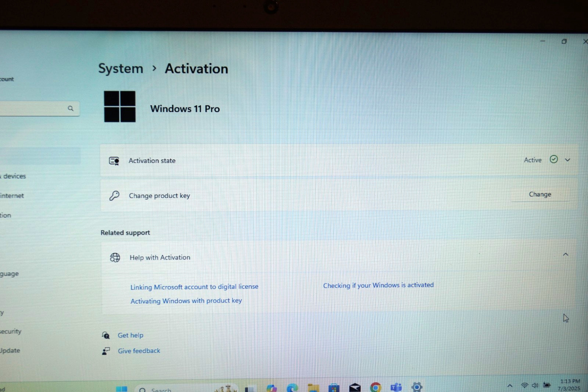588x392 pixels.
Task: Click the Windows logo next to Windows 11 Pro
Action: (x=120, y=106)
